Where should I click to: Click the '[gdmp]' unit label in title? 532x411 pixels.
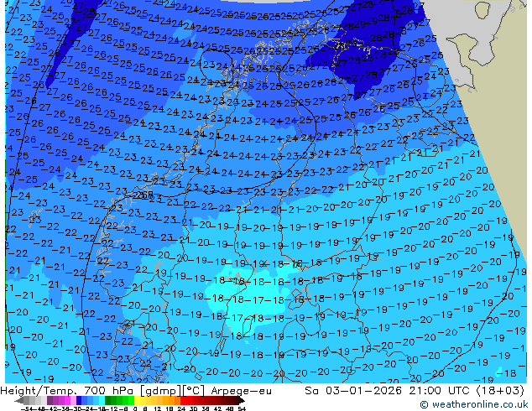161,391
